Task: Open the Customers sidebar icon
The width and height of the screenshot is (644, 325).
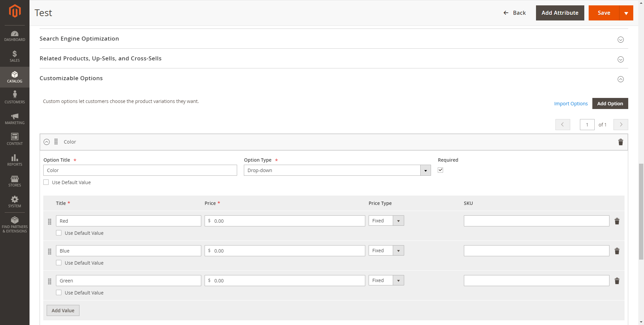Action: pyautogui.click(x=15, y=97)
